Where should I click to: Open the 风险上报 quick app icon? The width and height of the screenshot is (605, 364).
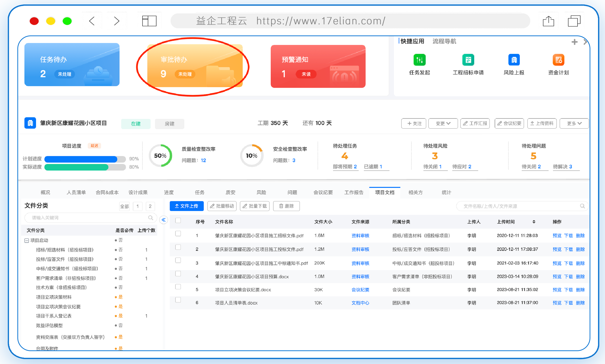(x=514, y=60)
